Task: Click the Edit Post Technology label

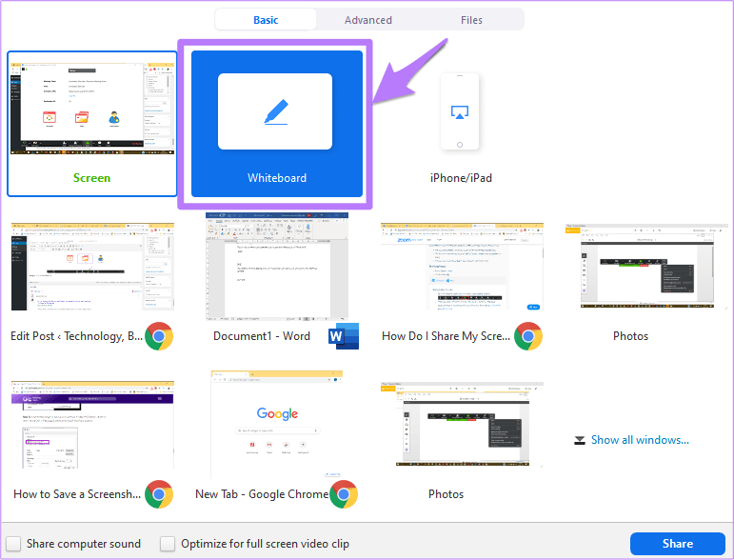Action: (x=77, y=336)
